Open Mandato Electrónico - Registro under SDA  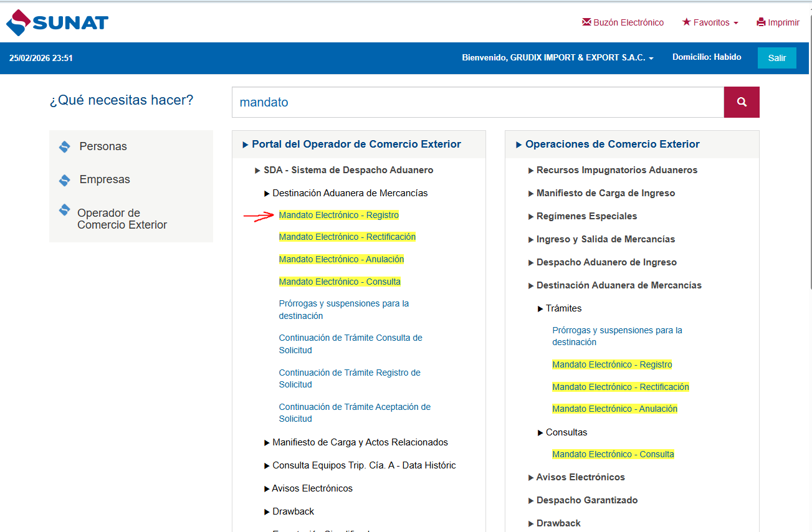click(x=338, y=215)
